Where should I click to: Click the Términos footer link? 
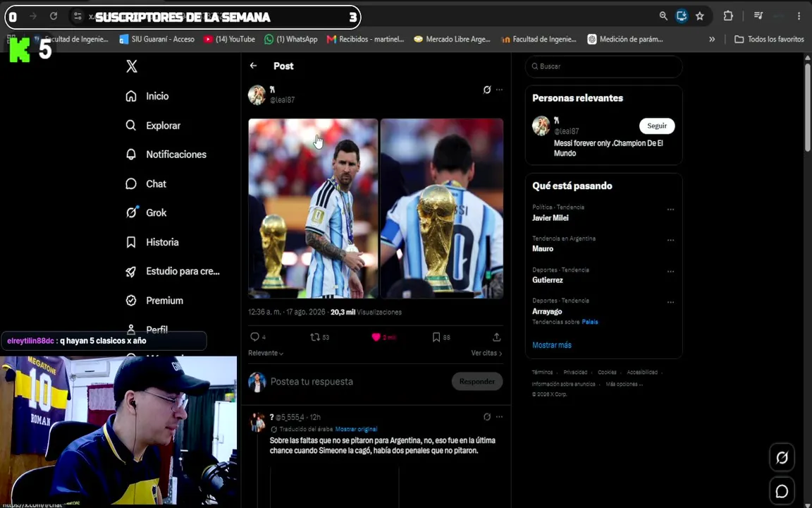tap(542, 373)
